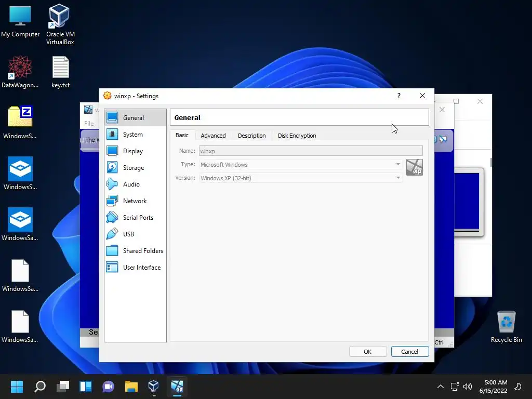Select the key.txt file on desktop
532x399 pixels.
(60, 72)
